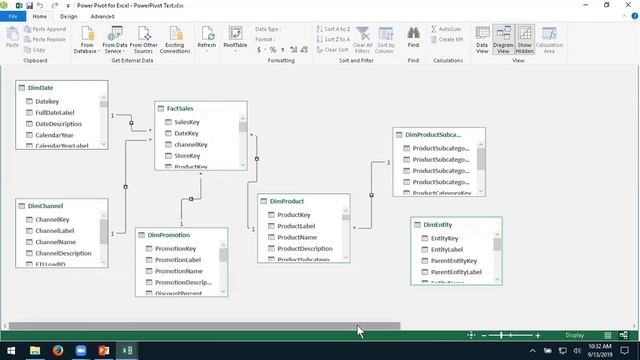This screenshot has width=640, height=360.
Task: Click the horizontal diagram scrollbar
Action: tap(204, 326)
